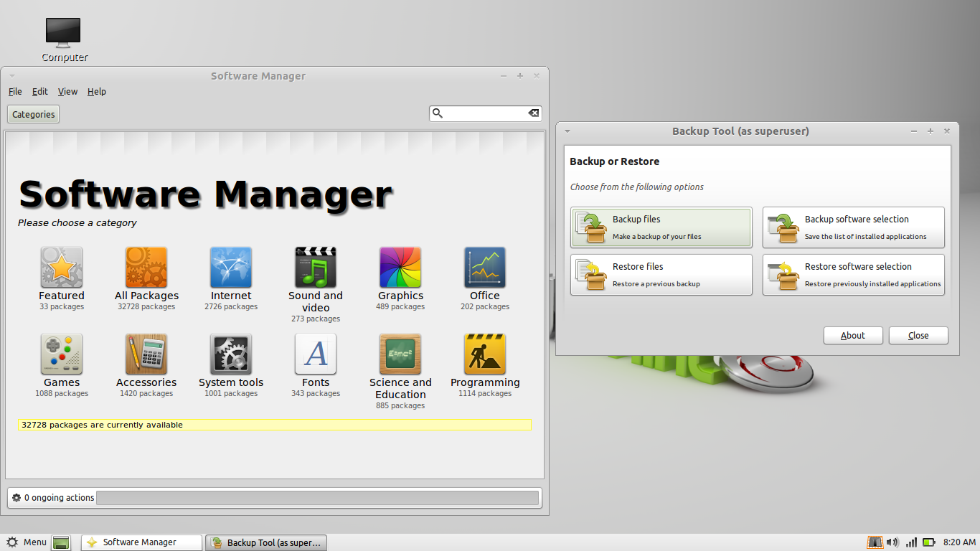The height and width of the screenshot is (551, 980).
Task: Open the Graphics color wheel icon
Action: pyautogui.click(x=400, y=268)
